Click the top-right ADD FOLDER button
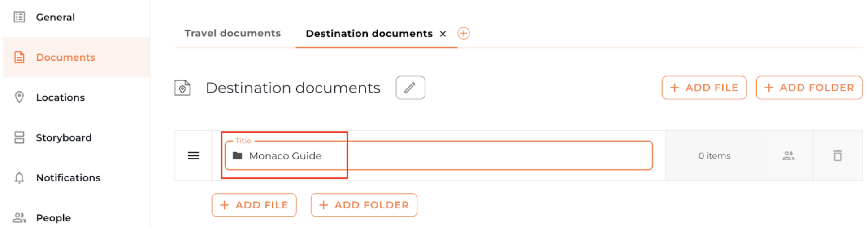Screen dimensions: 868x230 click(x=808, y=88)
